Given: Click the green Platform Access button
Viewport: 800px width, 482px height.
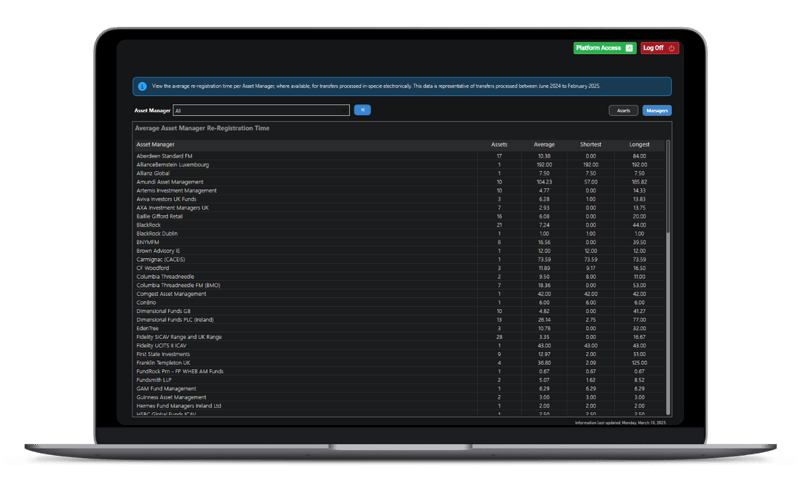Looking at the screenshot, I should pyautogui.click(x=605, y=48).
